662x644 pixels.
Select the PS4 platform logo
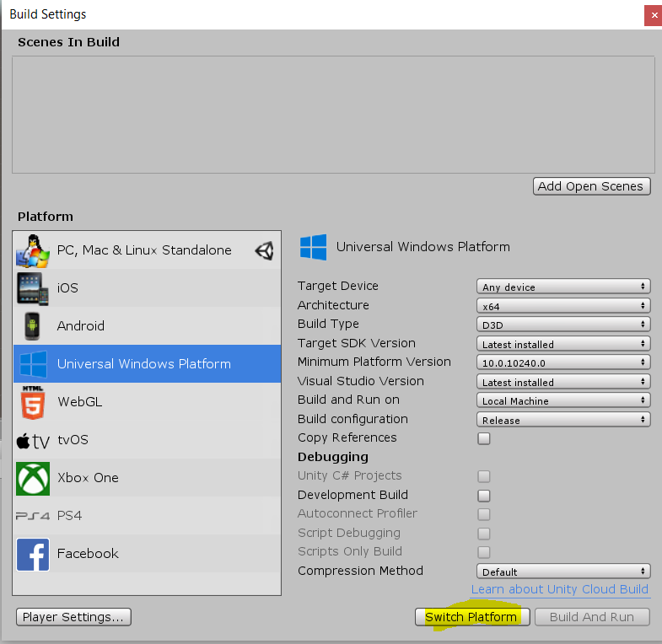tap(33, 516)
